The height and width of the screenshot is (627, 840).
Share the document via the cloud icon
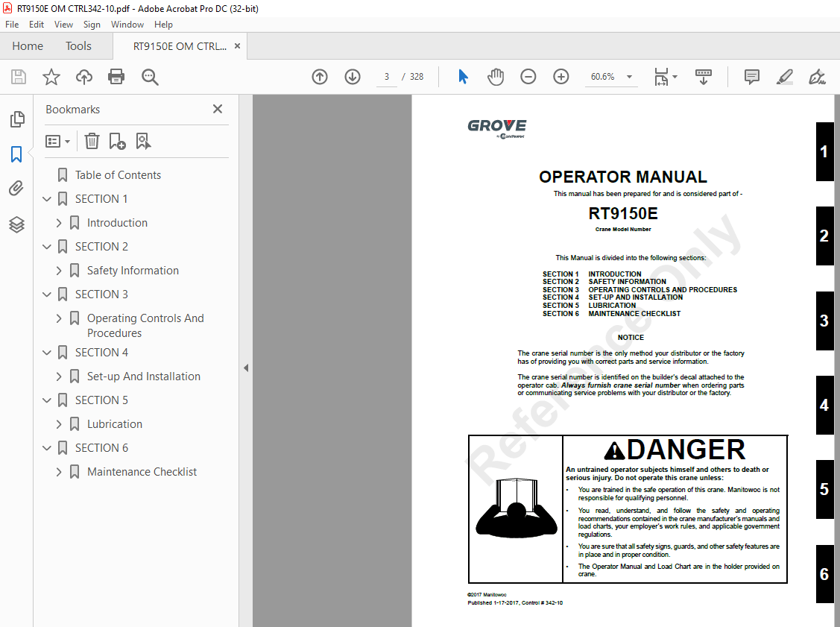pyautogui.click(x=83, y=77)
